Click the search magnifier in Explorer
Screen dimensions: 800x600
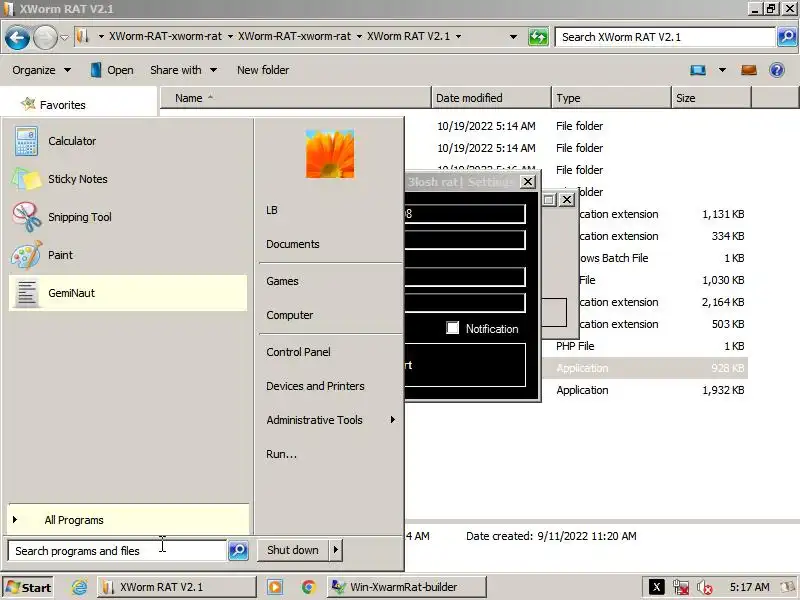787,37
